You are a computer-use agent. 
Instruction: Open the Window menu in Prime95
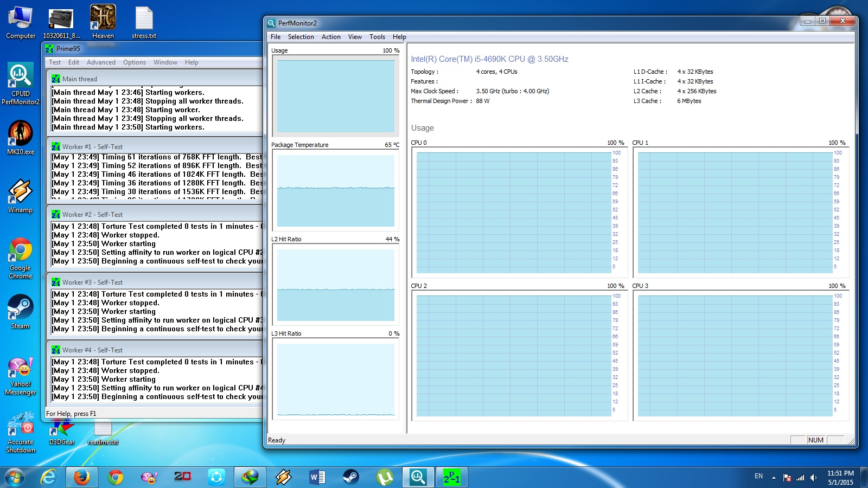(x=165, y=62)
